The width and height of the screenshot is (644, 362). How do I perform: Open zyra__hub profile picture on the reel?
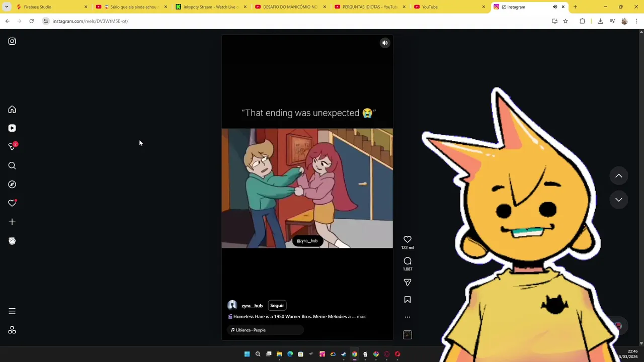click(232, 305)
